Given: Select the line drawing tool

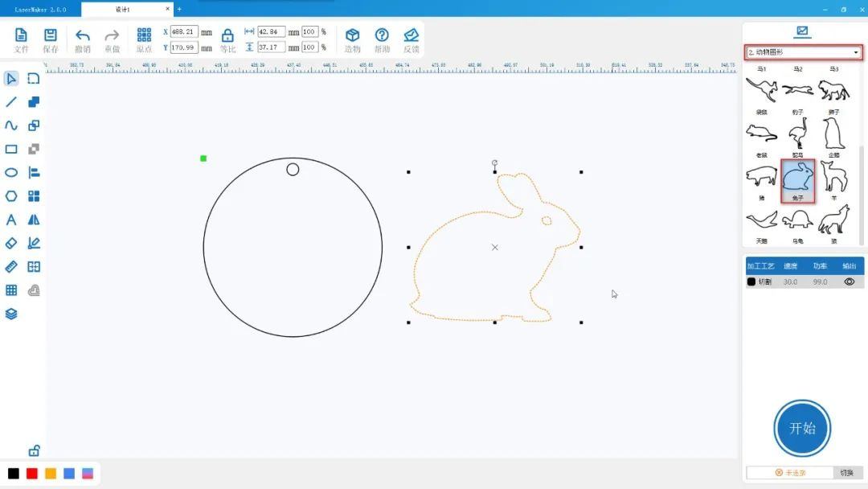Looking at the screenshot, I should (x=11, y=102).
